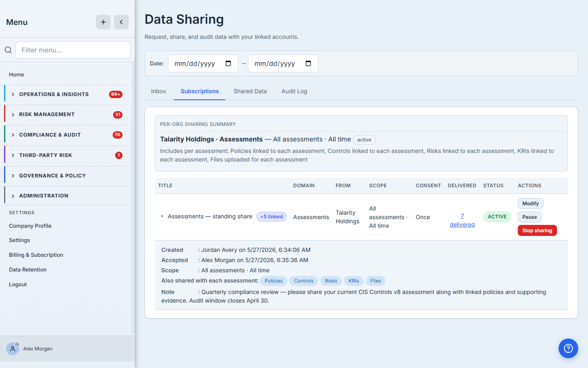Click the Filter menu input field

[x=73, y=50]
